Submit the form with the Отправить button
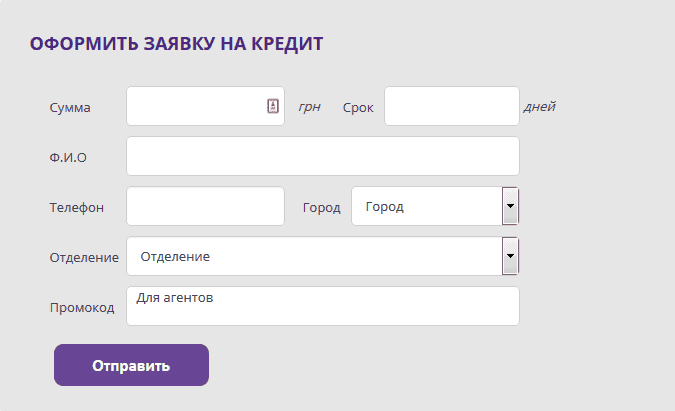This screenshot has width=675, height=411. point(131,365)
